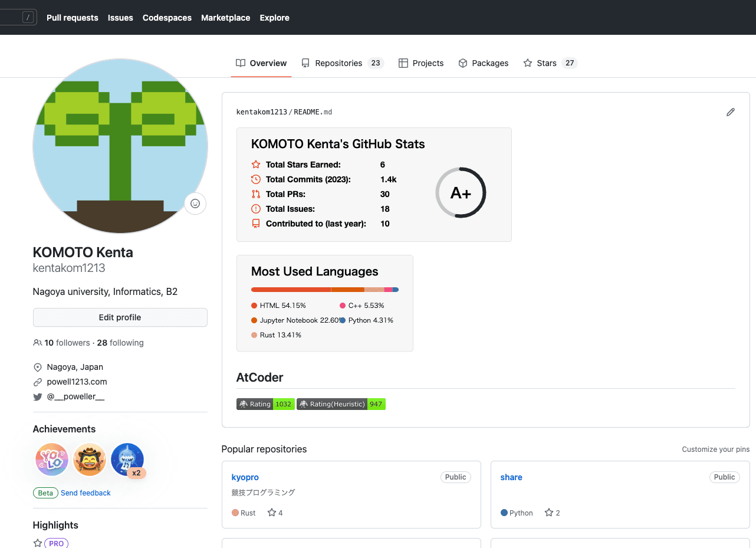Open the share repository
Screen dimensions: 756x548
point(511,477)
